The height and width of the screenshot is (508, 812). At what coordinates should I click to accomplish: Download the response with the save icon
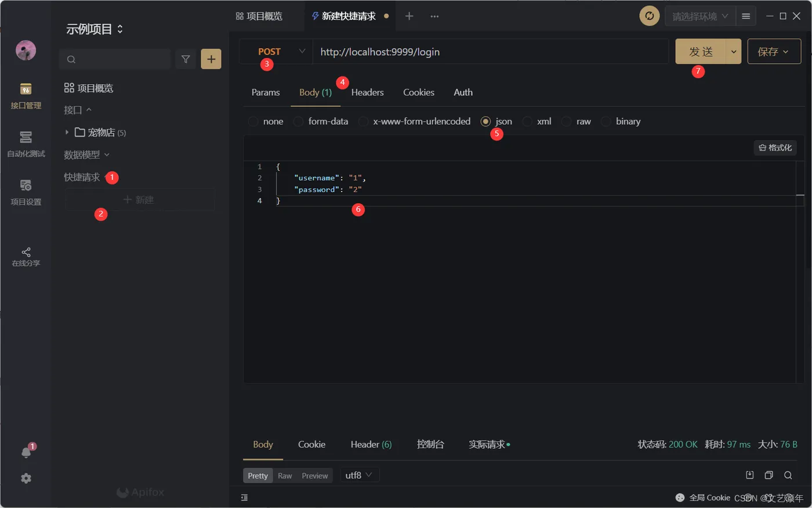[749, 475]
